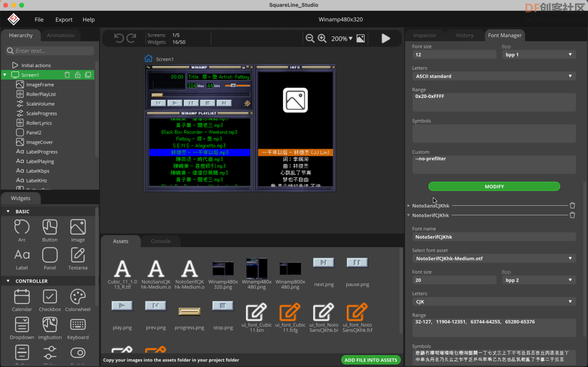Pick the Label widget

tap(22, 259)
